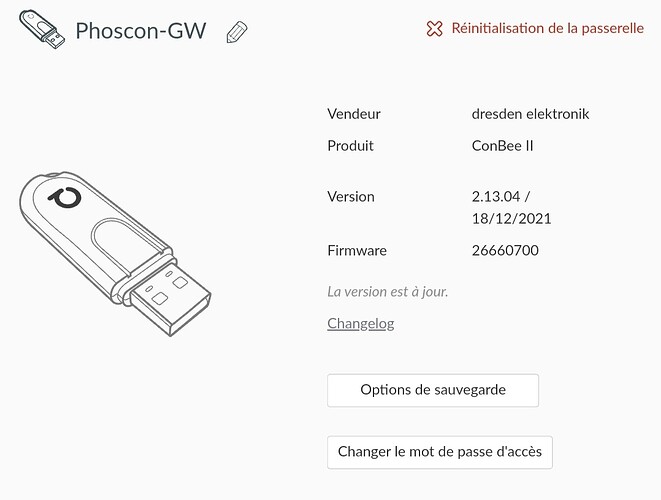Click the Firmware label
This screenshot has width=661, height=500.
tap(357, 250)
